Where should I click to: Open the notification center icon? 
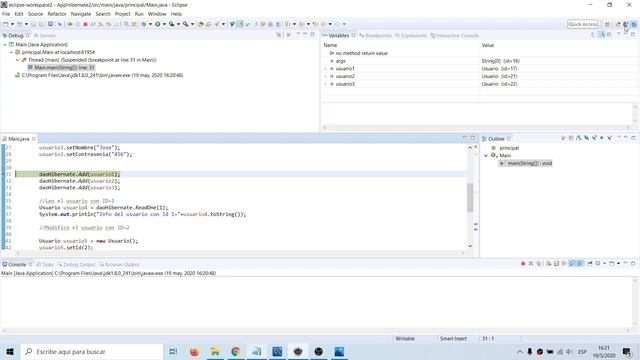click(x=627, y=351)
